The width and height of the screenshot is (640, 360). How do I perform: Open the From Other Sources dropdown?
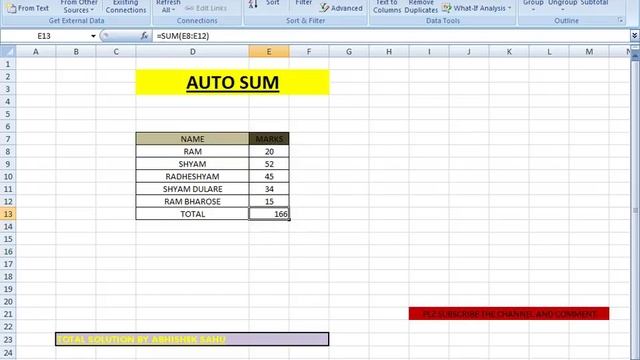coord(78,7)
